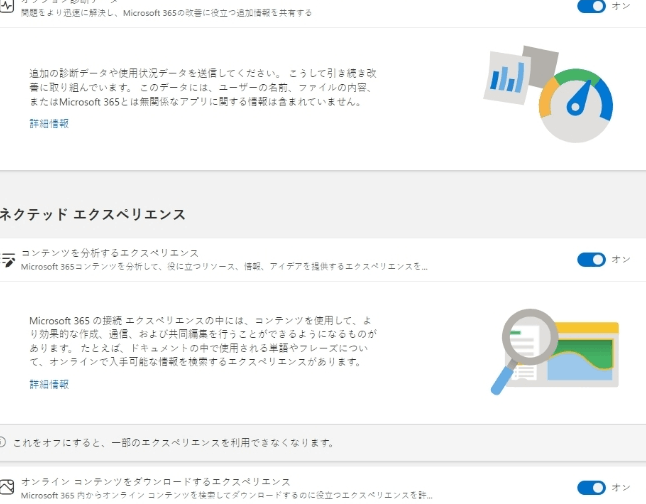Click subtitle Microsoft 365 内からオンライン コンテンツを検索
Viewport: 646px width, 504px height.
[x=227, y=495]
